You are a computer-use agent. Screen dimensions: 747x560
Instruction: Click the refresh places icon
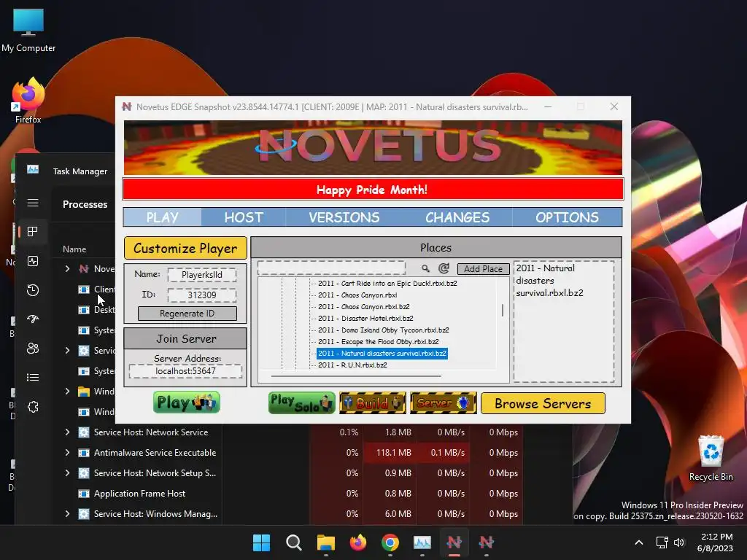point(444,268)
